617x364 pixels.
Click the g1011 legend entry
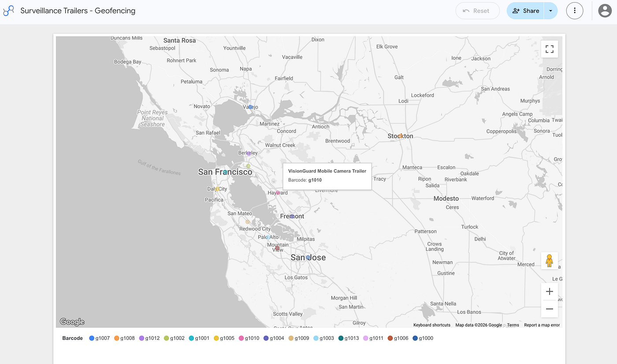coord(373,338)
